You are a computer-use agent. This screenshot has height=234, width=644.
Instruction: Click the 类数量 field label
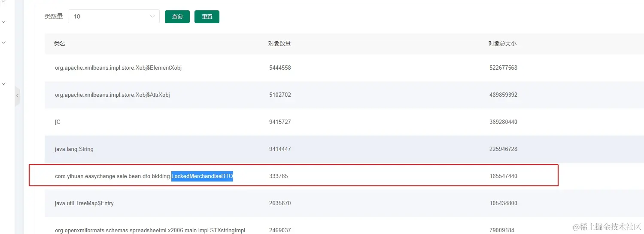(x=54, y=16)
